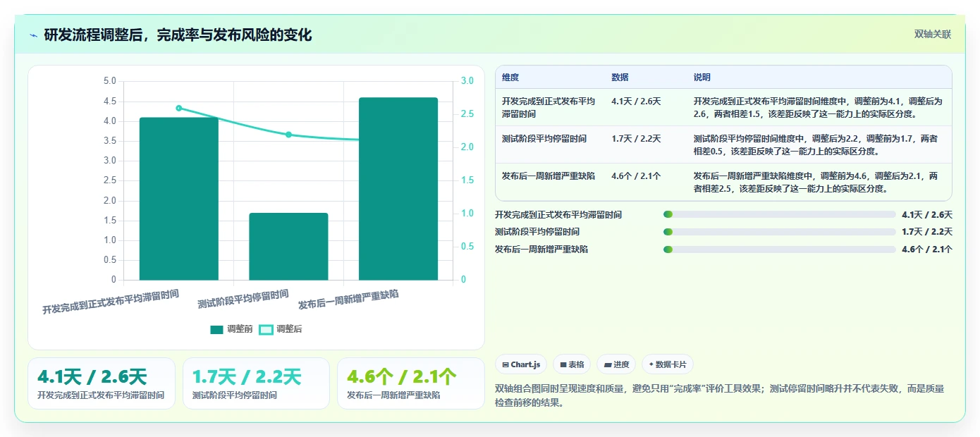The height and width of the screenshot is (437, 980).
Task: Click the short chart bar for 测试阶段平均停留时间
Action: [x=288, y=246]
